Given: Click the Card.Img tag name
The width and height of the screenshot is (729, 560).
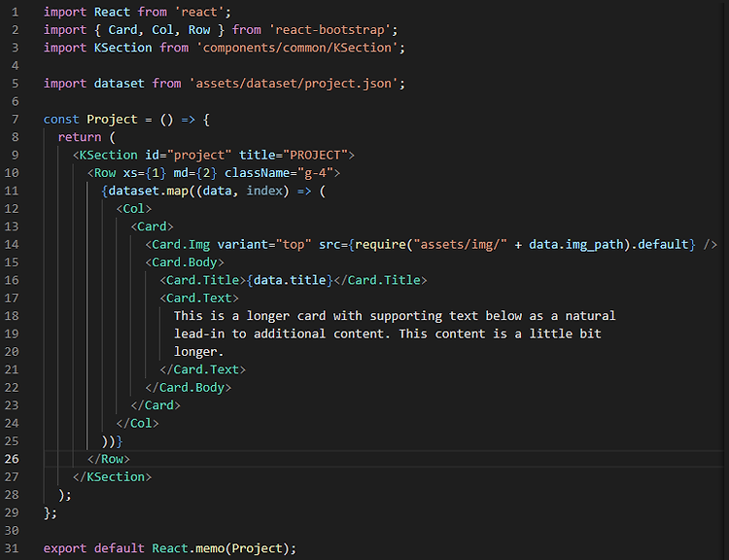Looking at the screenshot, I should pyautogui.click(x=181, y=245).
